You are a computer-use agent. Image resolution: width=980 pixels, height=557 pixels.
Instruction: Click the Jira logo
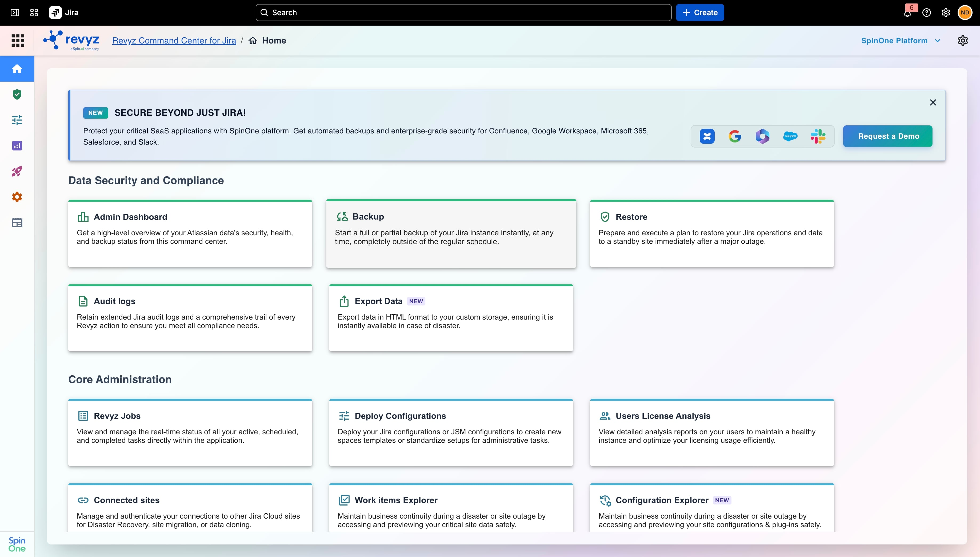[64, 13]
